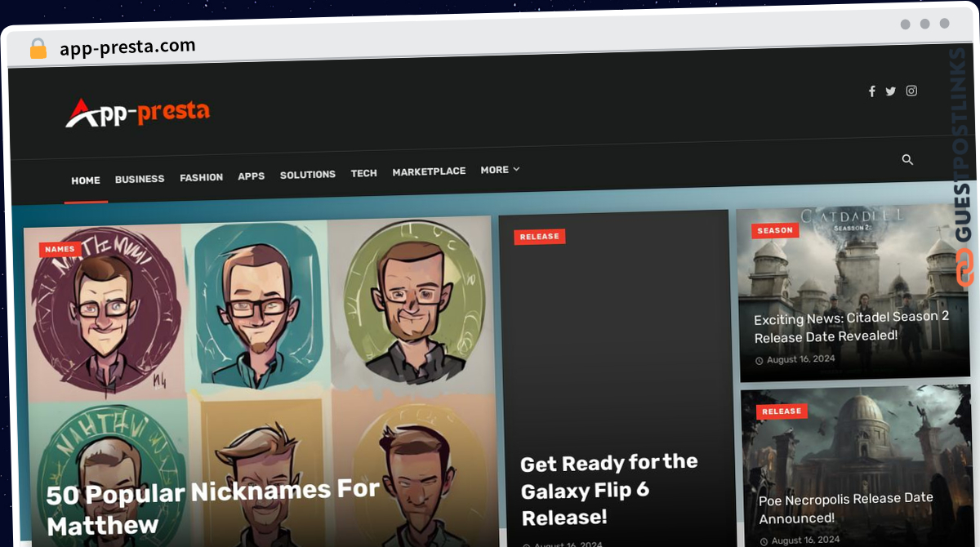Click the App-presta logo
Screen dimensions: 980x547
point(137,113)
